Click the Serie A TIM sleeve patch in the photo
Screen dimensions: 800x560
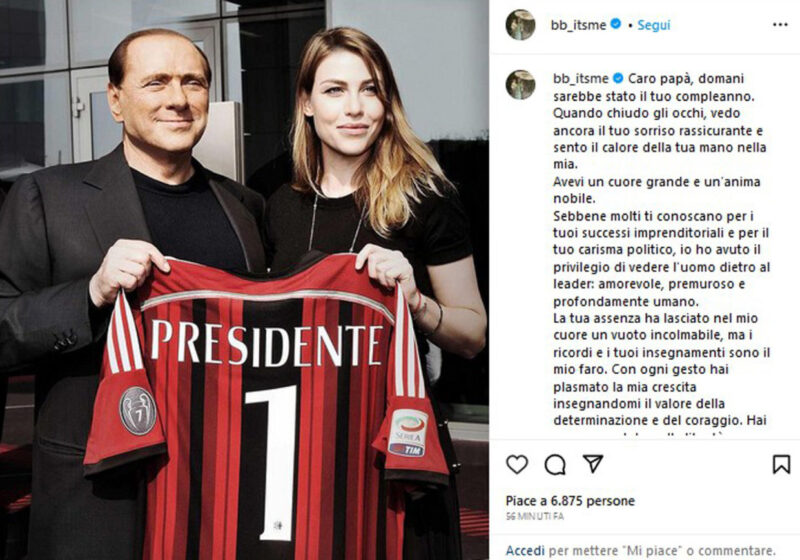pyautogui.click(x=407, y=432)
